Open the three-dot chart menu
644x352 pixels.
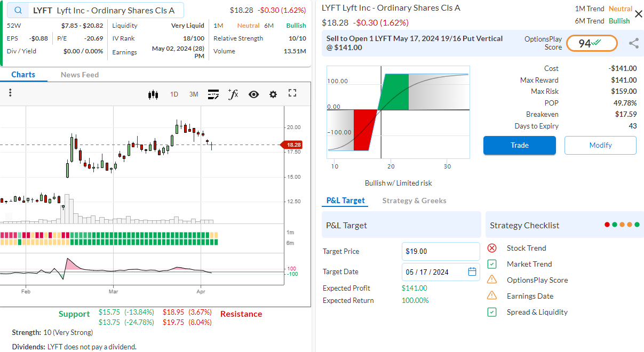click(x=10, y=93)
